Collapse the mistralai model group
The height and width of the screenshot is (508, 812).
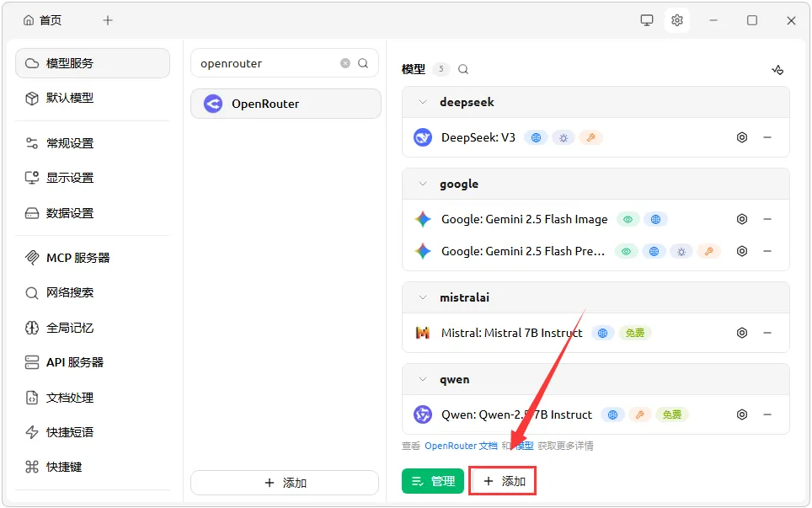pyautogui.click(x=423, y=297)
